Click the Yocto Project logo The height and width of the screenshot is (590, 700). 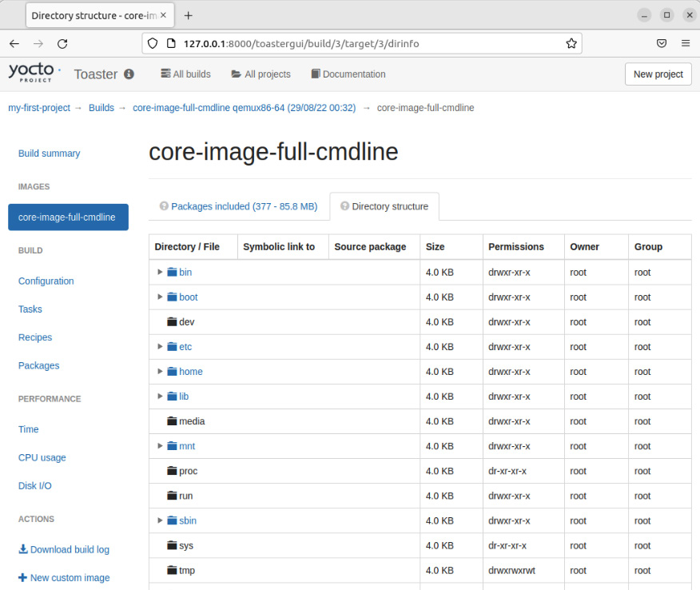click(x=35, y=73)
